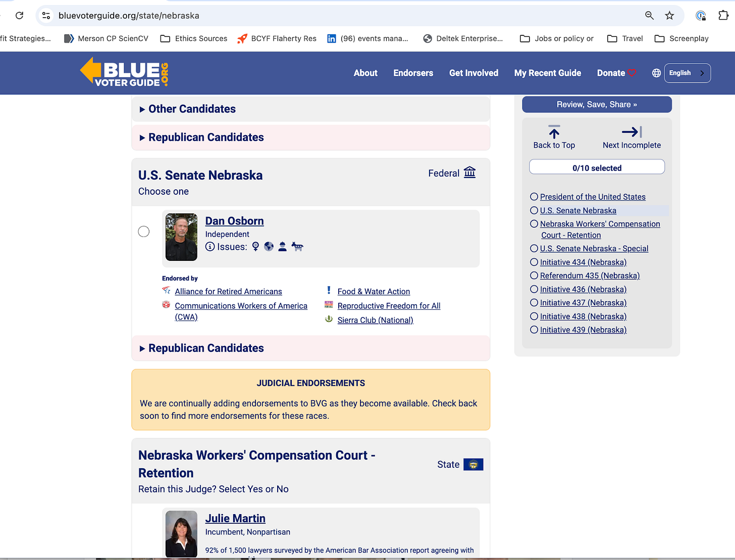Click the Next Incomplete arrow icon
Viewport: 735px width, 560px height.
[x=632, y=132]
